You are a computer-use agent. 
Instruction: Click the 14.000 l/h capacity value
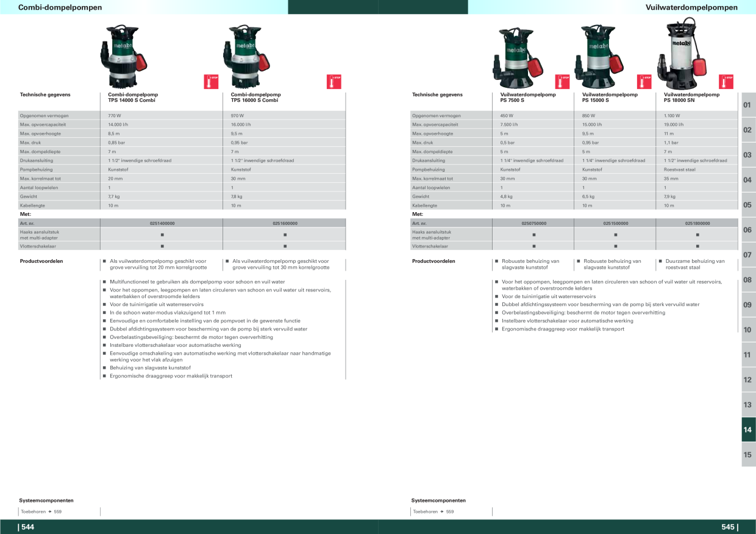118,124
